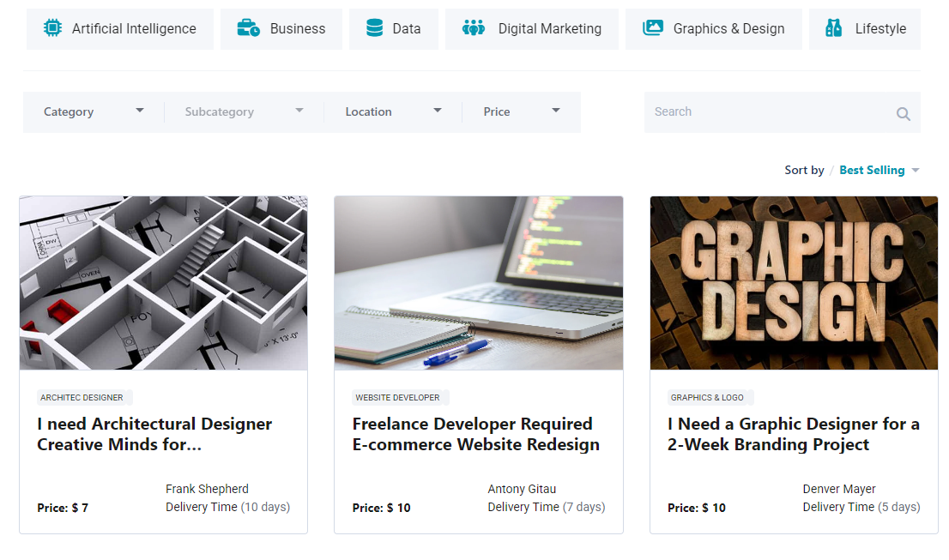Open the Category dropdown filter
This screenshot has width=949, height=560.
point(94,111)
